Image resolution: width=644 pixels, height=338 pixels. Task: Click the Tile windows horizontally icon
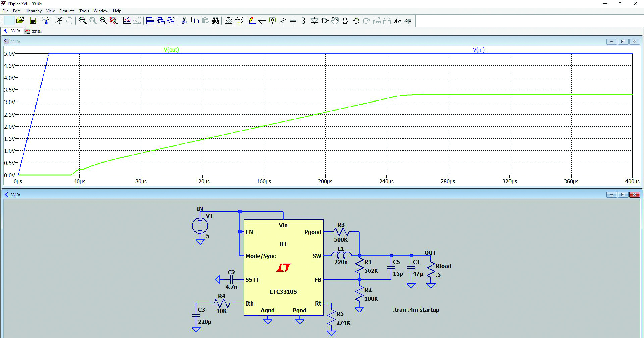point(150,21)
